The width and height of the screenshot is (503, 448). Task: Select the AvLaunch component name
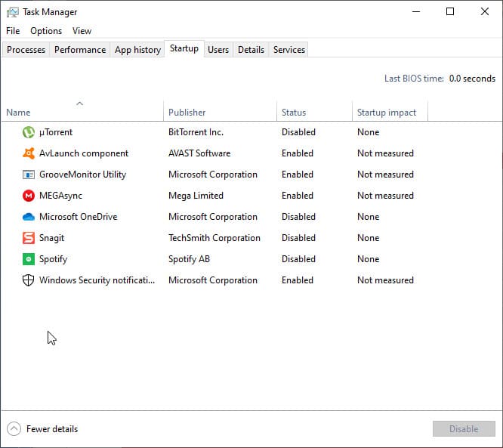84,153
